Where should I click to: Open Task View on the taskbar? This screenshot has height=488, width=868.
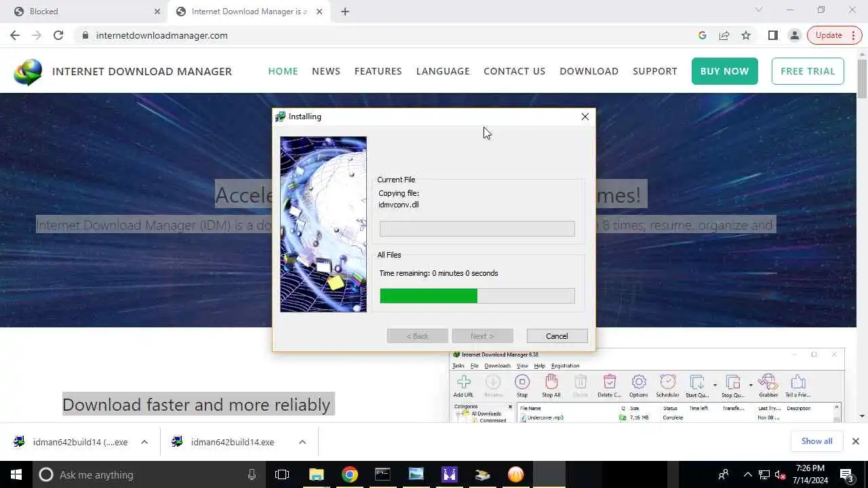[282, 474]
